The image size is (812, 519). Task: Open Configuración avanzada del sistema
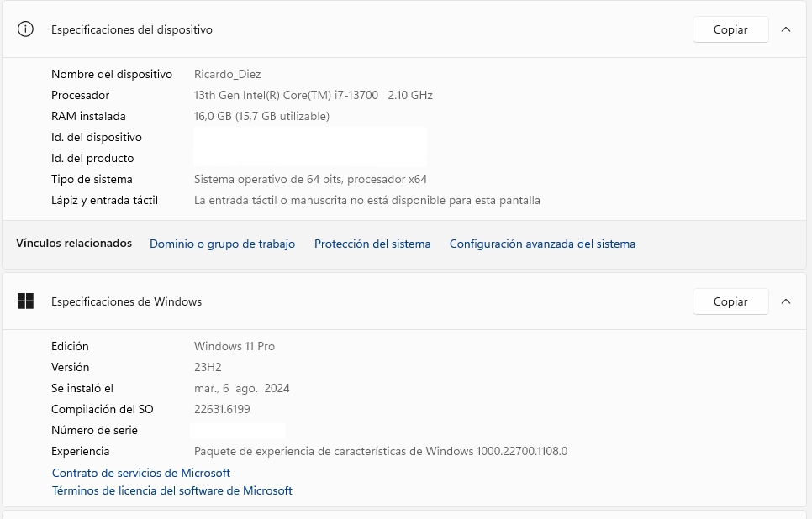point(542,244)
